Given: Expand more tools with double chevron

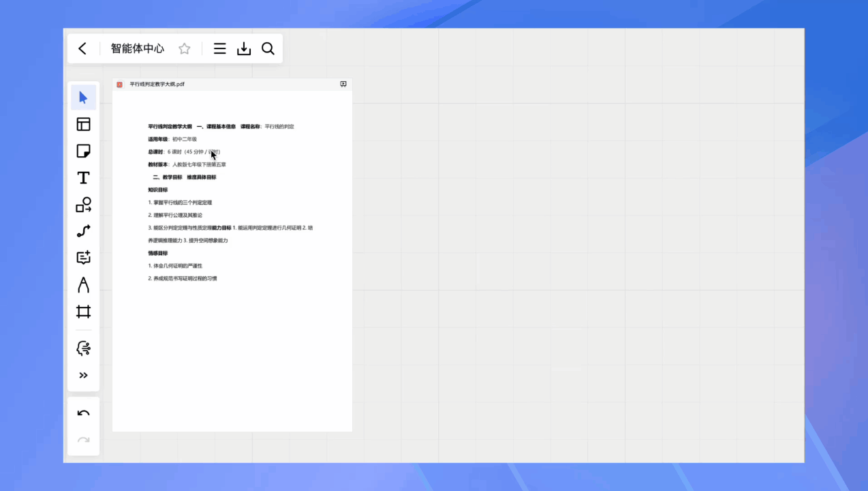Looking at the screenshot, I should click(83, 375).
